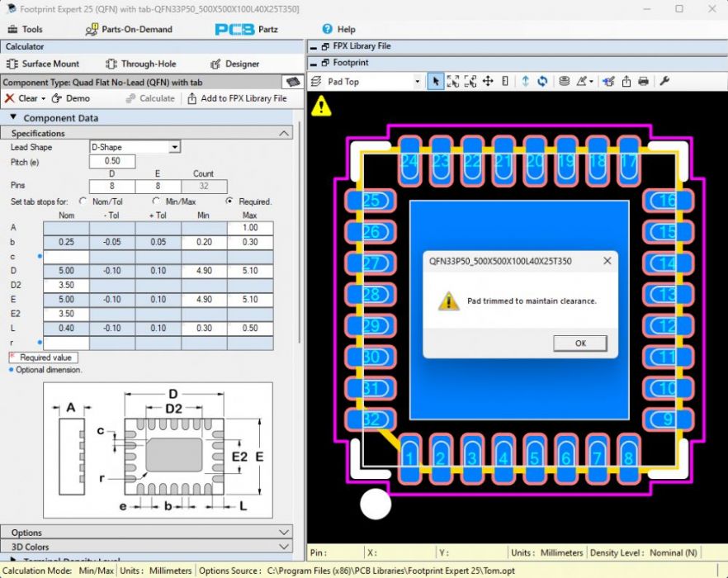Click the restore icon beside FPX Library File
The height and width of the screenshot is (578, 728).
coord(325,46)
